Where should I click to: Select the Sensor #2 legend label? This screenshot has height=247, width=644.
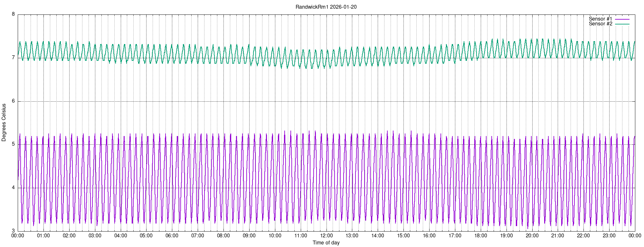(x=600, y=24)
